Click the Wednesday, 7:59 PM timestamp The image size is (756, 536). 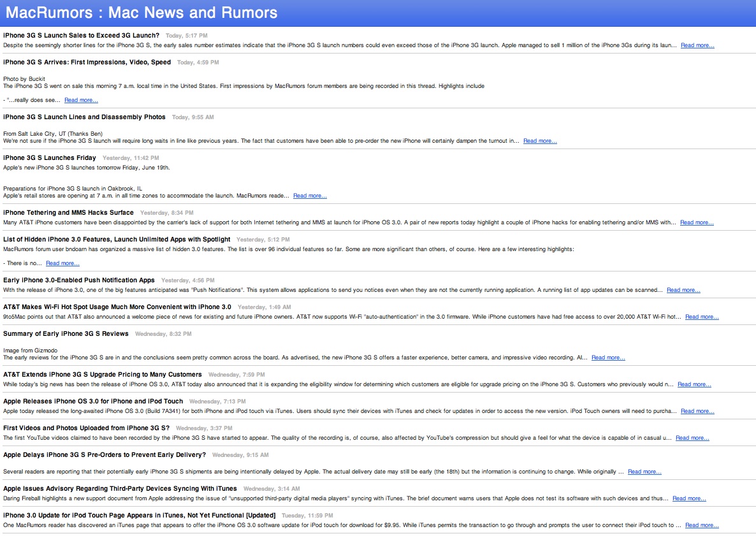pos(236,375)
